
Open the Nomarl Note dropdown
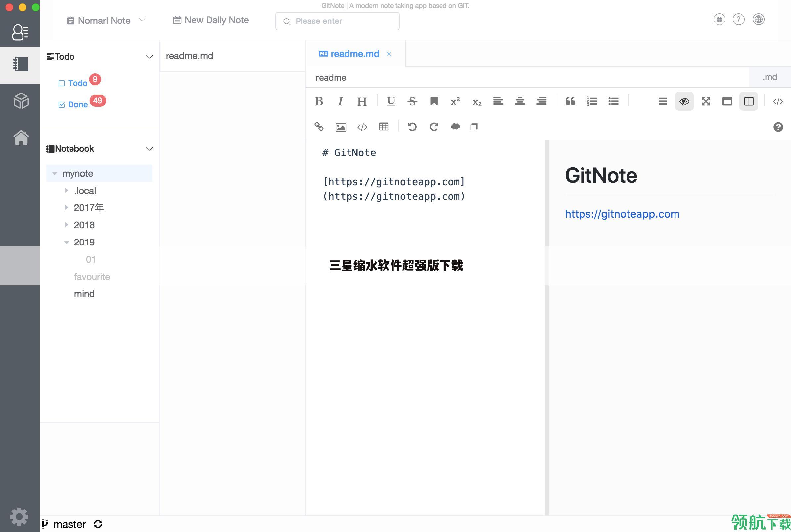(106, 21)
